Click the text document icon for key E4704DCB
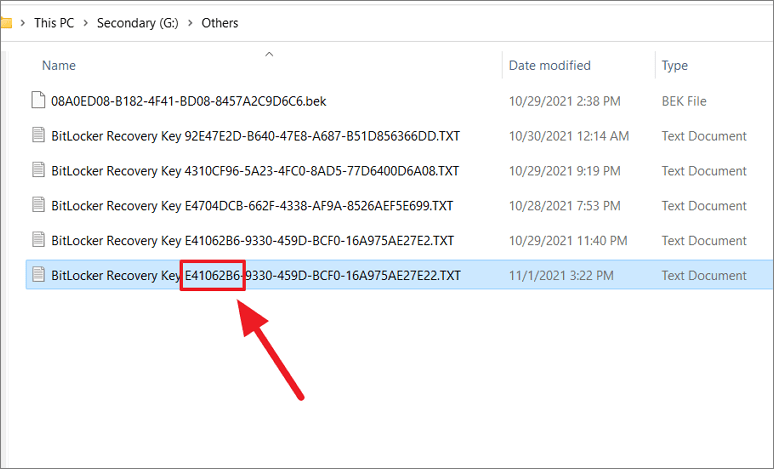774x469 pixels. tap(38, 204)
